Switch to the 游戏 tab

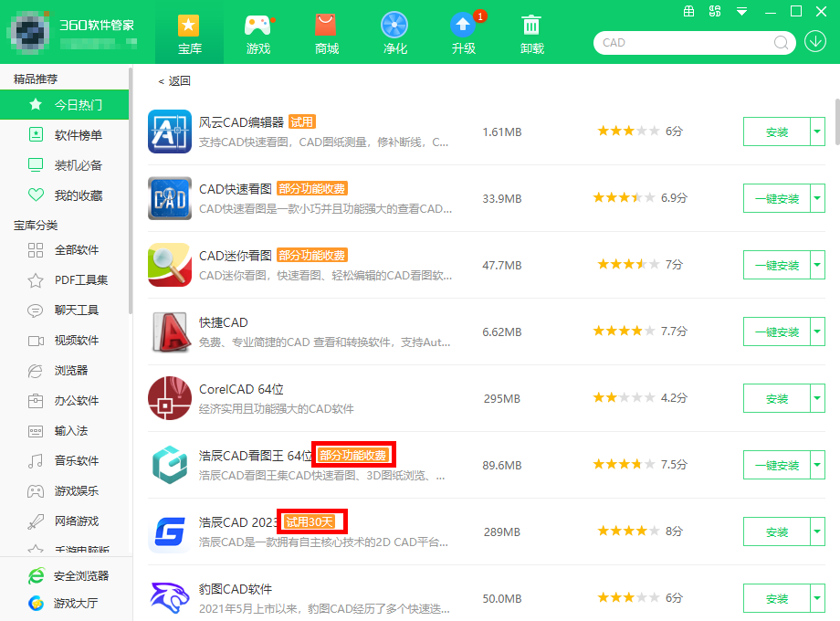pyautogui.click(x=257, y=35)
